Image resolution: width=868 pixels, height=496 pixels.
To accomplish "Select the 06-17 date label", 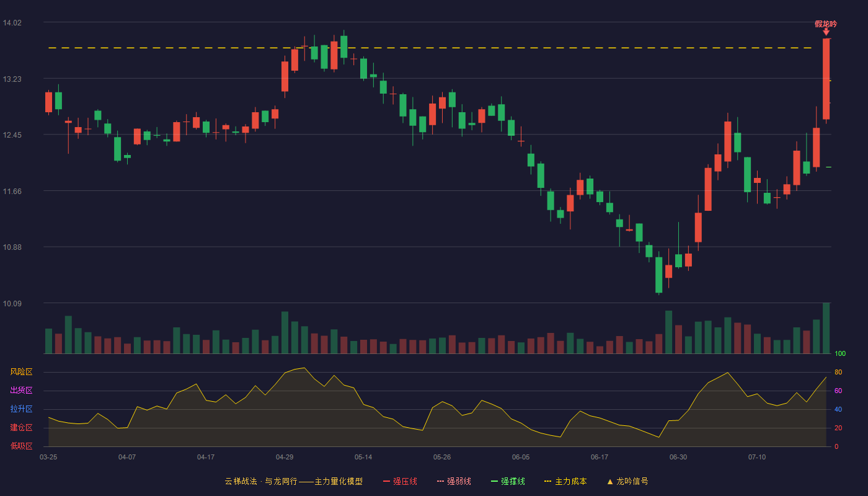I will (600, 457).
